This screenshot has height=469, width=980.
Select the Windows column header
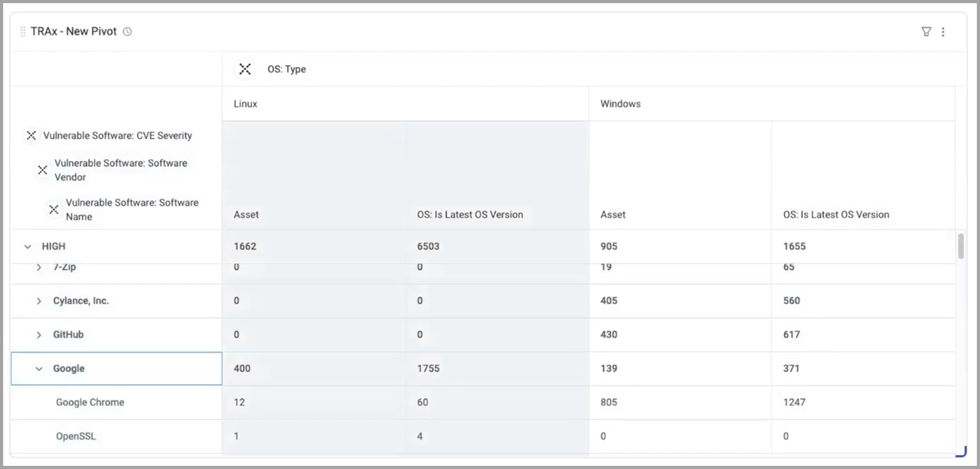click(620, 104)
